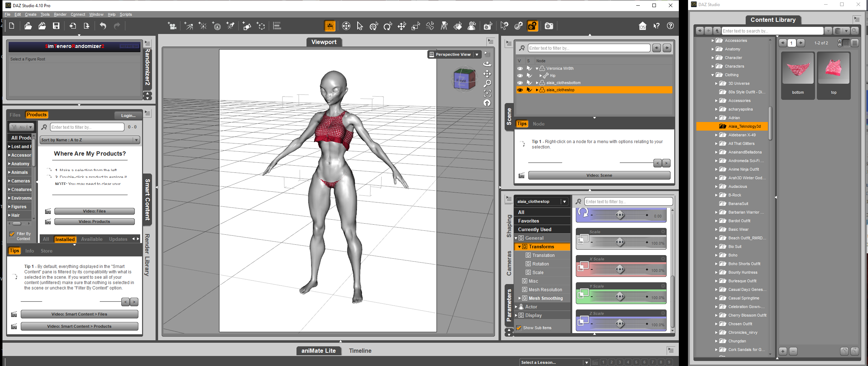This screenshot has height=366, width=868.
Task: Toggle visibility of alaia_clothestop node
Action: 520,90
